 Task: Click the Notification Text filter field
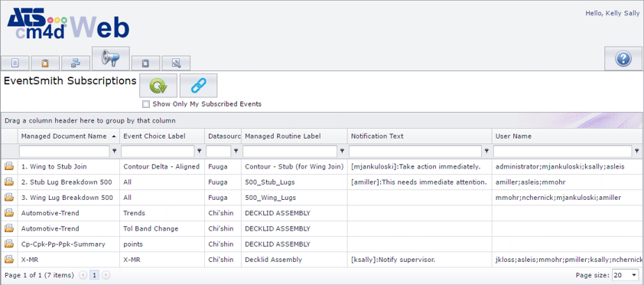(415, 152)
